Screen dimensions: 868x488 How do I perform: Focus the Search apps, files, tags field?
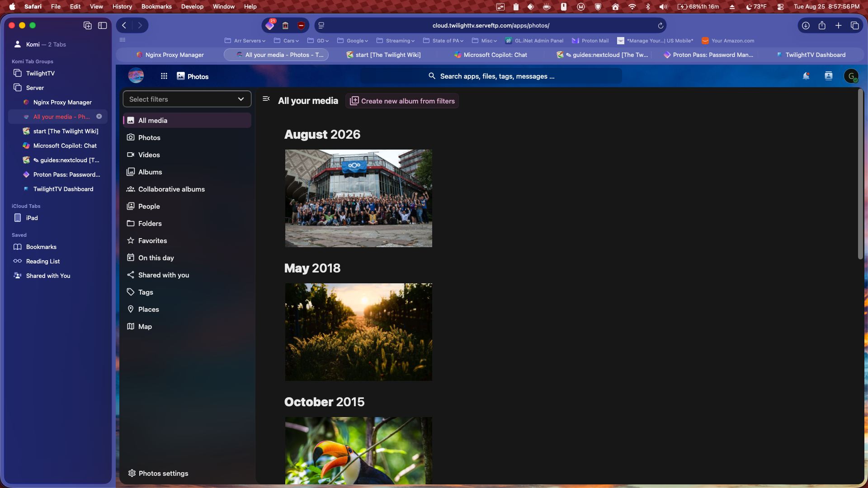[x=491, y=76]
